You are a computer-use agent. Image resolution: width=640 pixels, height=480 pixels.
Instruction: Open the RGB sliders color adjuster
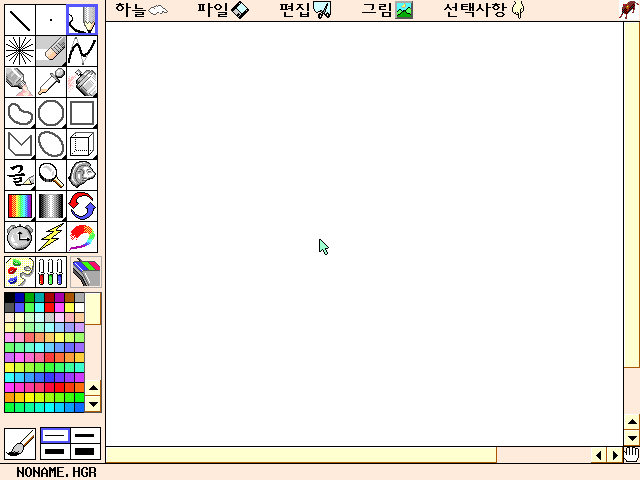pyautogui.click(x=51, y=272)
